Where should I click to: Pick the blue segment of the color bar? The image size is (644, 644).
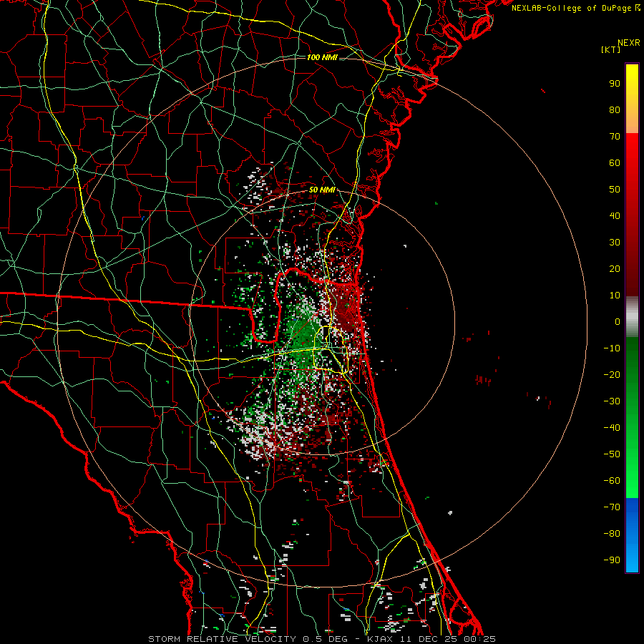(632, 535)
